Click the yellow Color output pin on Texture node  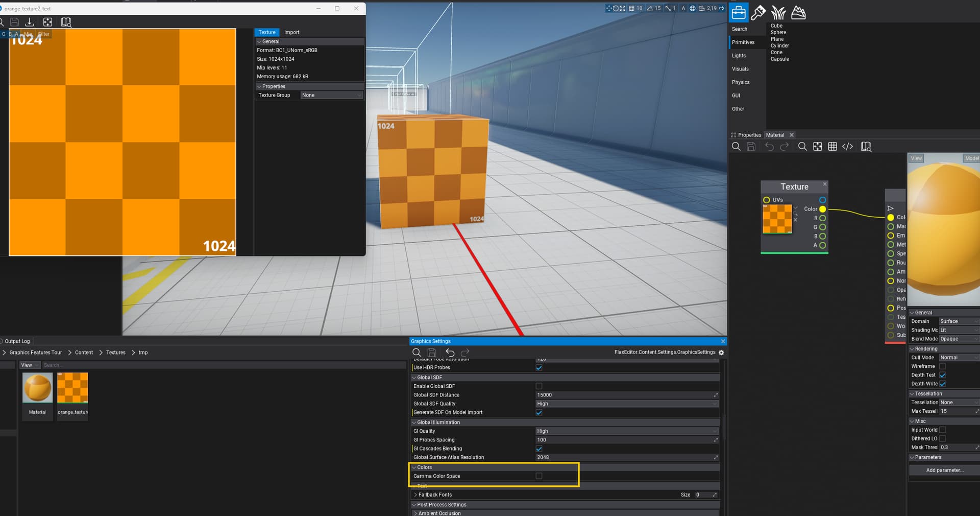tap(822, 209)
